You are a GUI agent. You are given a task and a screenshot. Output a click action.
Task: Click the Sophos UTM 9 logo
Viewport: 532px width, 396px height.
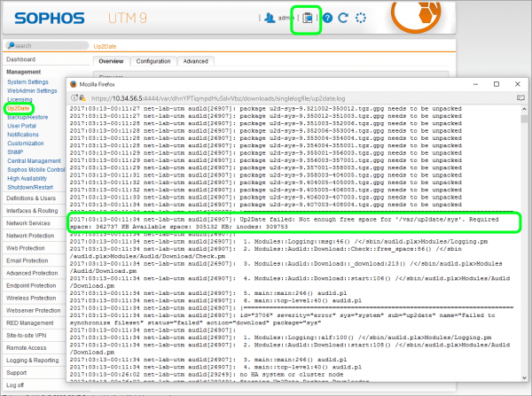tap(81, 18)
